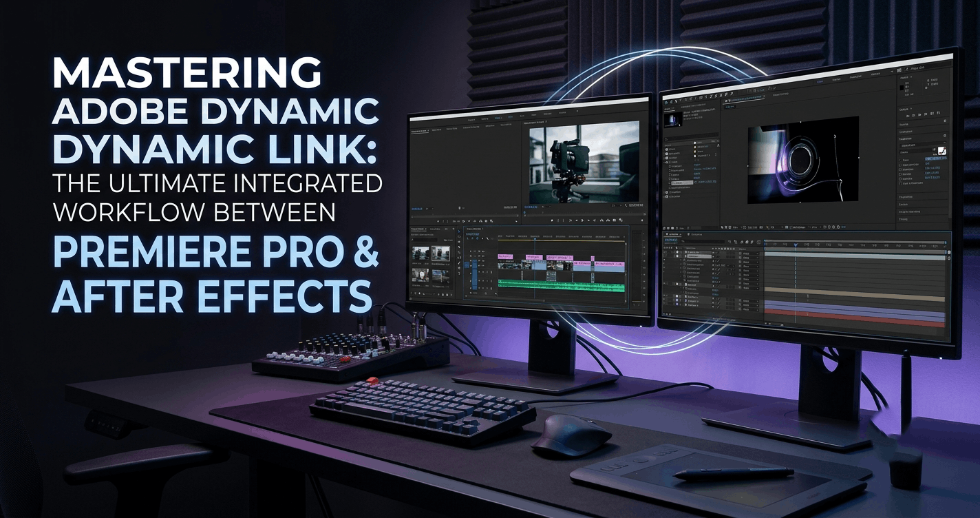The width and height of the screenshot is (980, 518).
Task: Click the blue timecode under Premiere's Program Monitor
Action: click(531, 207)
